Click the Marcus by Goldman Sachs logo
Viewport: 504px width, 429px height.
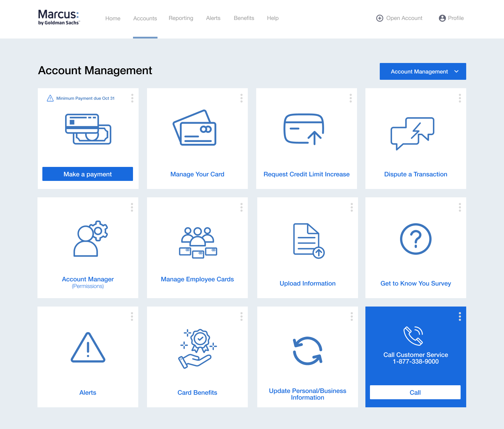click(59, 17)
